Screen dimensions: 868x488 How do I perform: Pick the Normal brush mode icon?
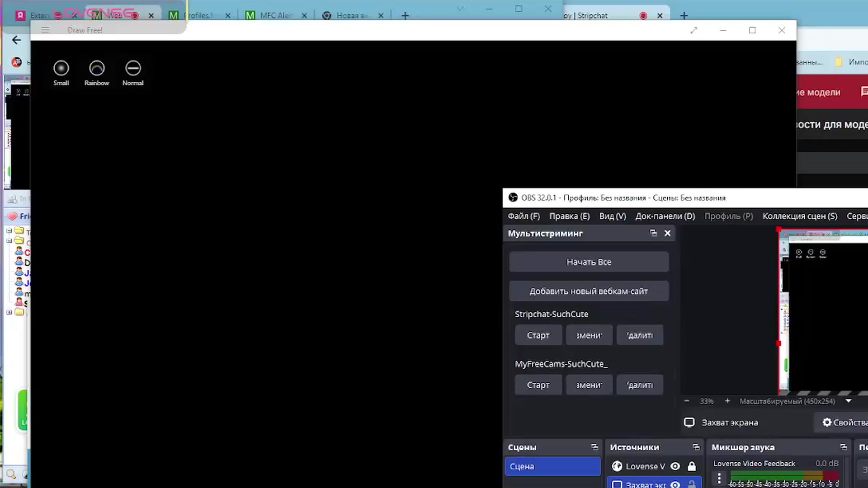pyautogui.click(x=133, y=73)
